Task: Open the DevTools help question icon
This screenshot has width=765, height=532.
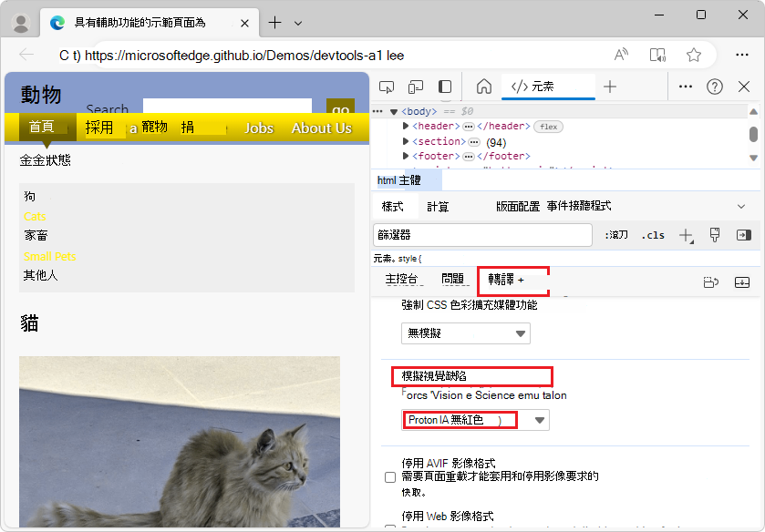Action: [715, 87]
